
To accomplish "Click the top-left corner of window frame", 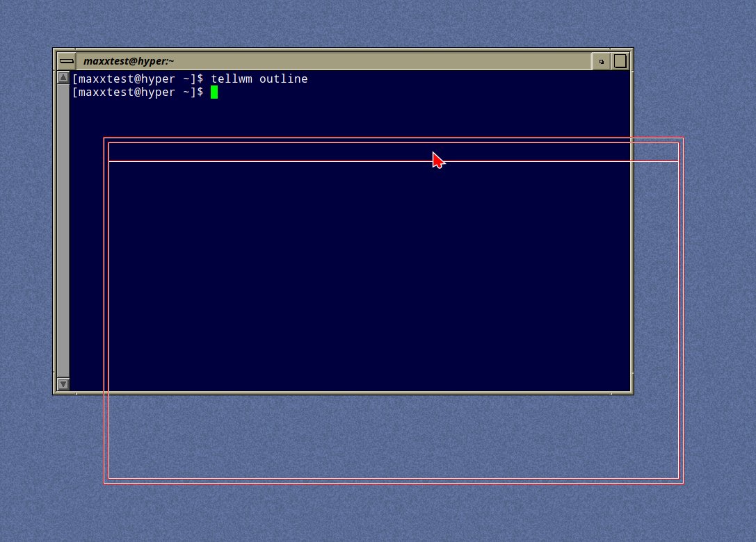I will [54, 49].
